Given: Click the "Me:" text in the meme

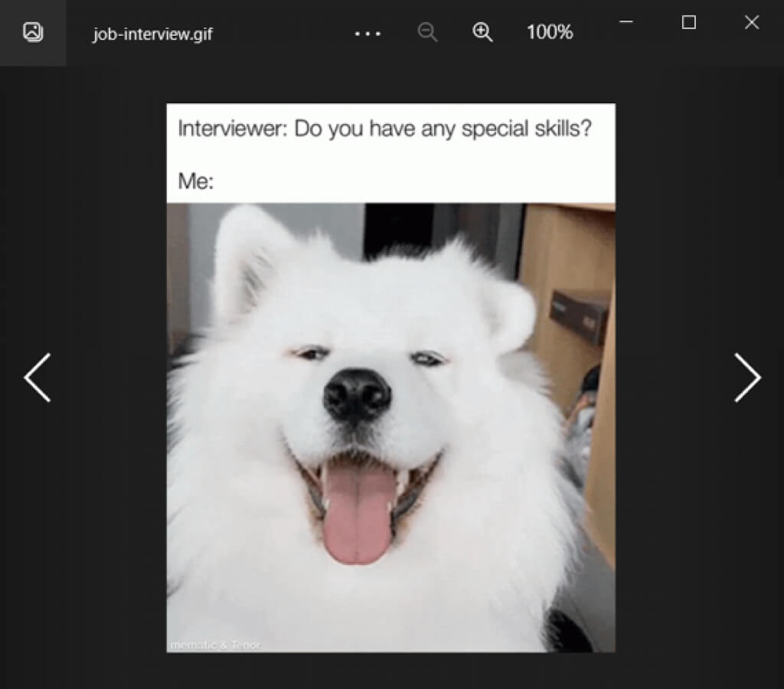Looking at the screenshot, I should click(x=196, y=181).
